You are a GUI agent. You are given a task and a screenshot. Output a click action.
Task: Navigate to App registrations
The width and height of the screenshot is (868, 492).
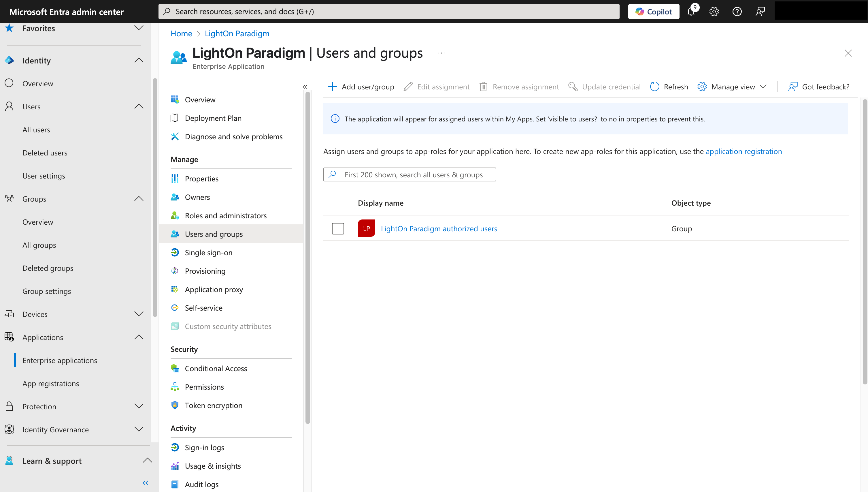[x=51, y=383]
